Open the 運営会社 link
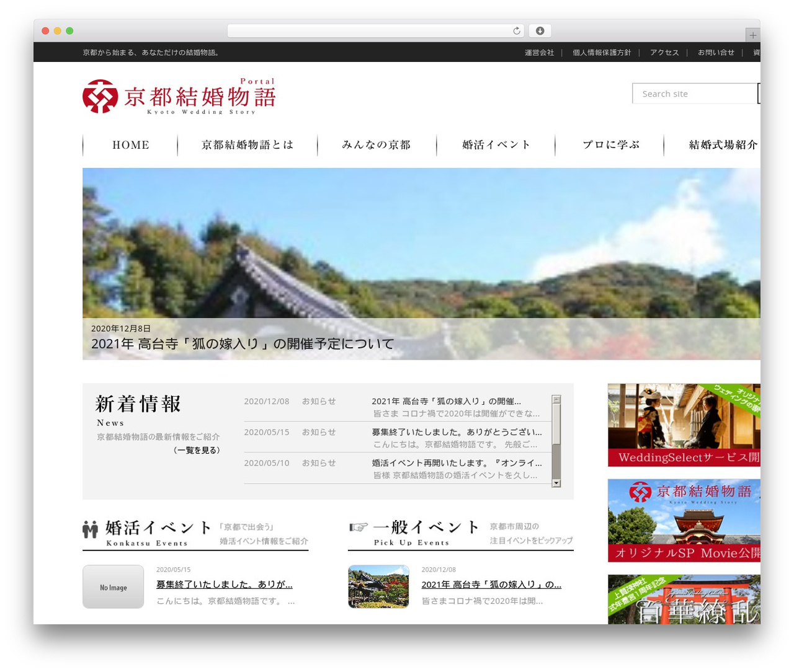The height and width of the screenshot is (672, 794). point(539,53)
